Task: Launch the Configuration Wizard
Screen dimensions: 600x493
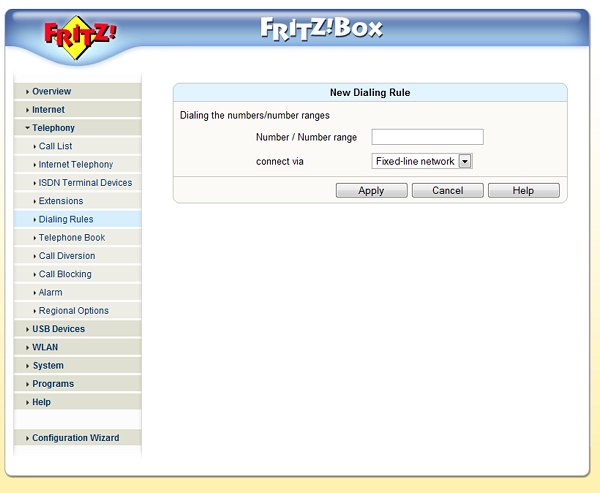Action: coord(75,438)
